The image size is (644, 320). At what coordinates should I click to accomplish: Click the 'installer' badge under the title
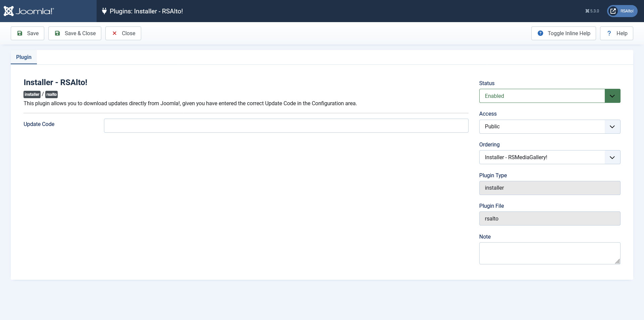(x=32, y=94)
